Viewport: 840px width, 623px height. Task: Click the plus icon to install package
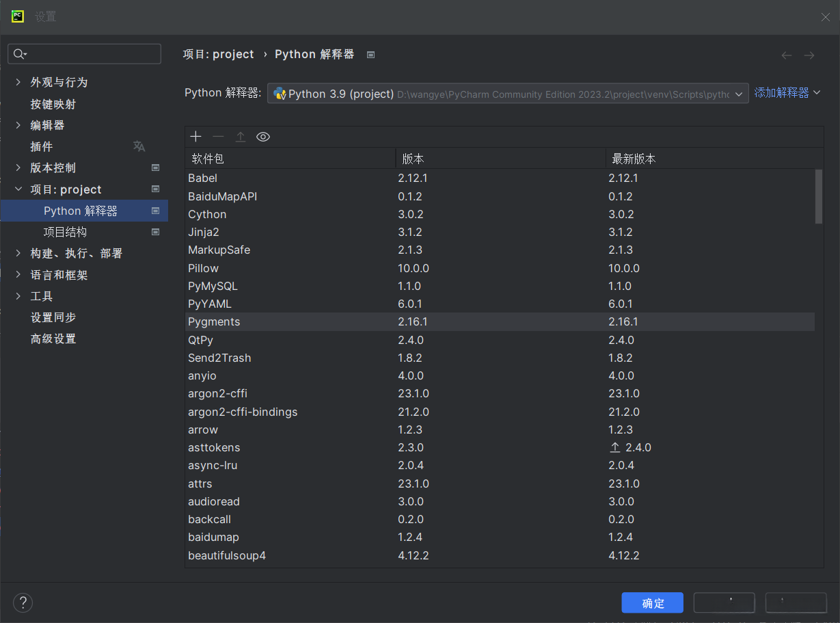click(x=196, y=137)
